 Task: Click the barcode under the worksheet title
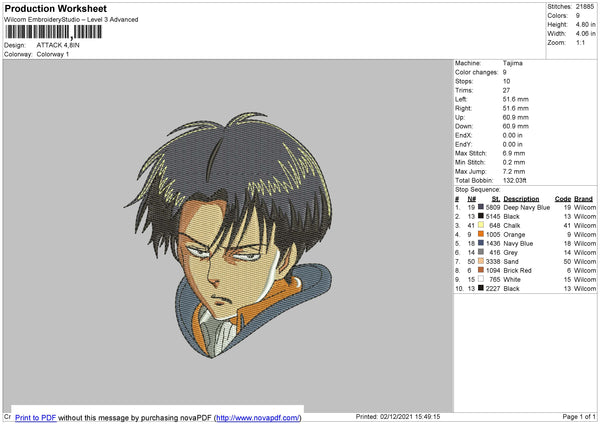[54, 32]
